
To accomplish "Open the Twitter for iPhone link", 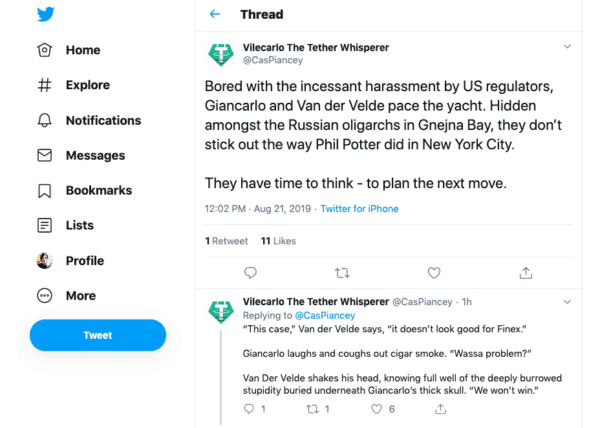I will (359, 209).
